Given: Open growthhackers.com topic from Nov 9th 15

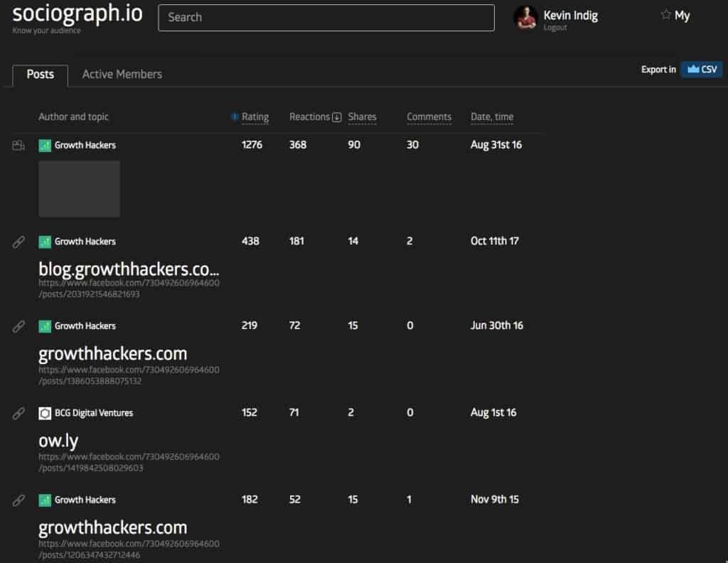Looking at the screenshot, I should 113,527.
